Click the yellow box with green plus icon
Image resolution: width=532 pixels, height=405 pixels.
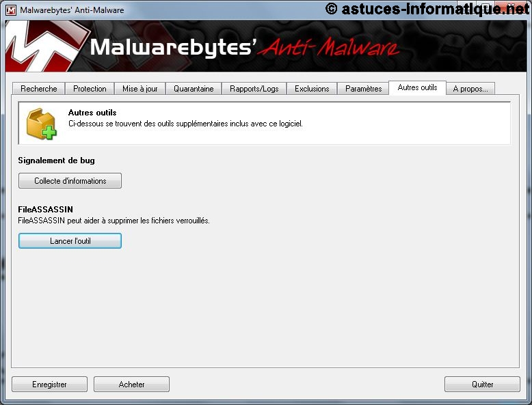[x=41, y=124]
